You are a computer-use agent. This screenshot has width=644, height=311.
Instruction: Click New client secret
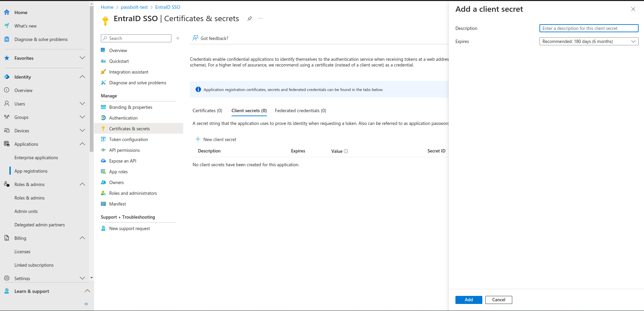216,139
